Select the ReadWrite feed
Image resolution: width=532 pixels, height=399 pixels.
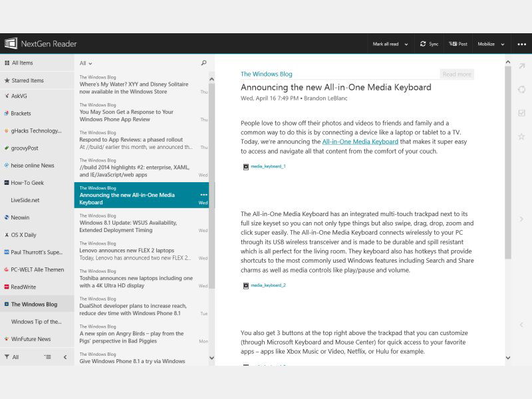tap(37, 287)
